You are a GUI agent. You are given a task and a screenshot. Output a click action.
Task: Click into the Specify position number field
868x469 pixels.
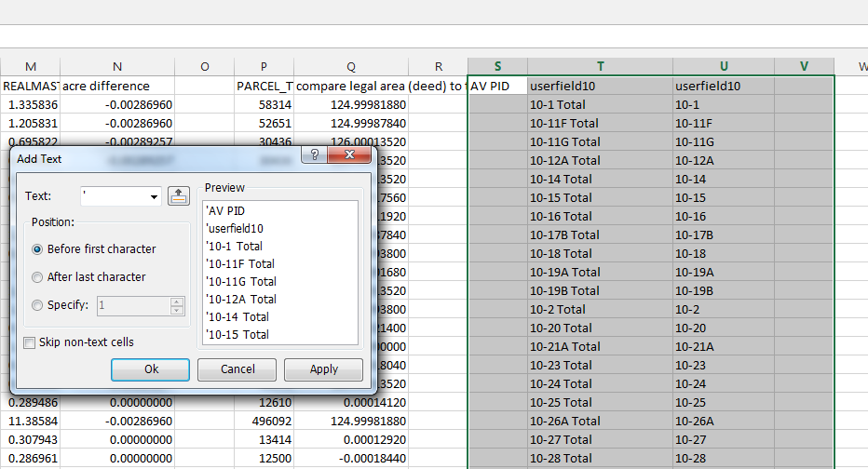(x=133, y=306)
